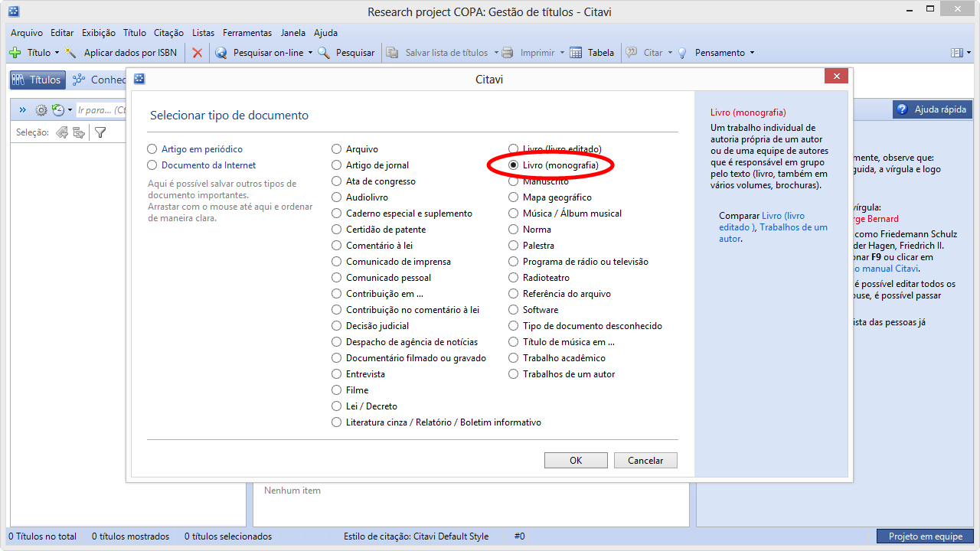
Task: Select Artigo em periódico radio button
Action: (x=152, y=149)
